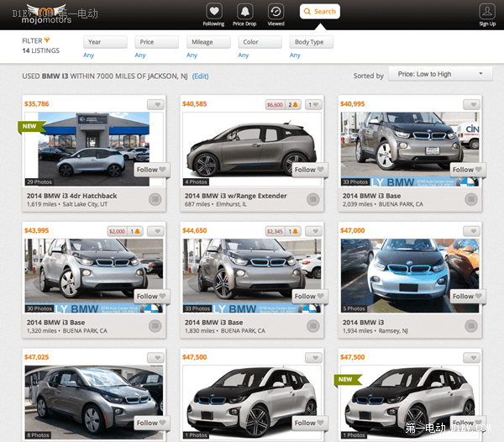Click the Any value under Color

coord(244,55)
